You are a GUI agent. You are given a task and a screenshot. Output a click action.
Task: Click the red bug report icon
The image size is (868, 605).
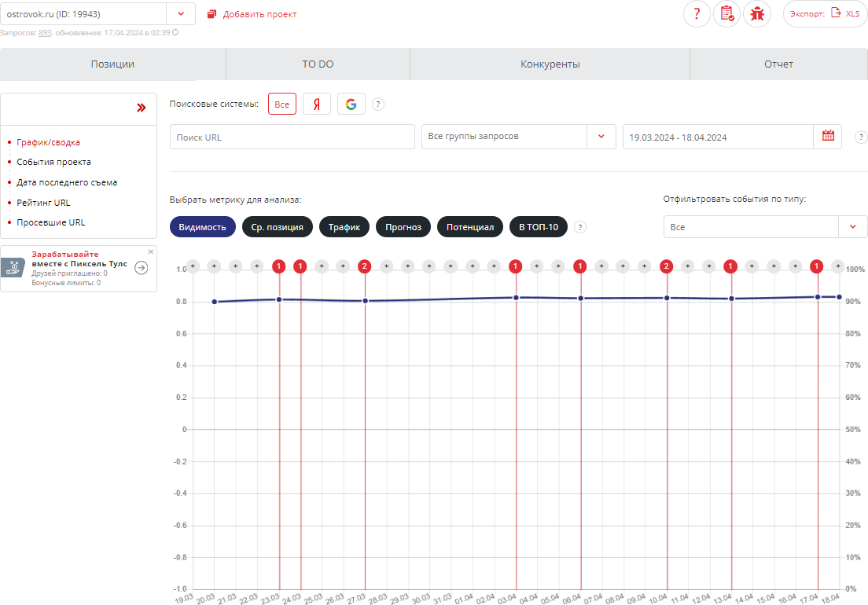(x=756, y=14)
